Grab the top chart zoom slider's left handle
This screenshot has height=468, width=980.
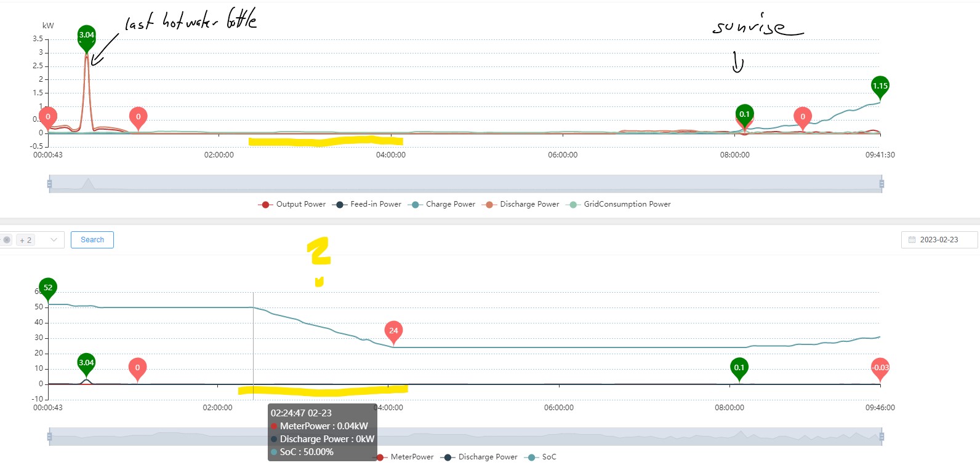49,183
